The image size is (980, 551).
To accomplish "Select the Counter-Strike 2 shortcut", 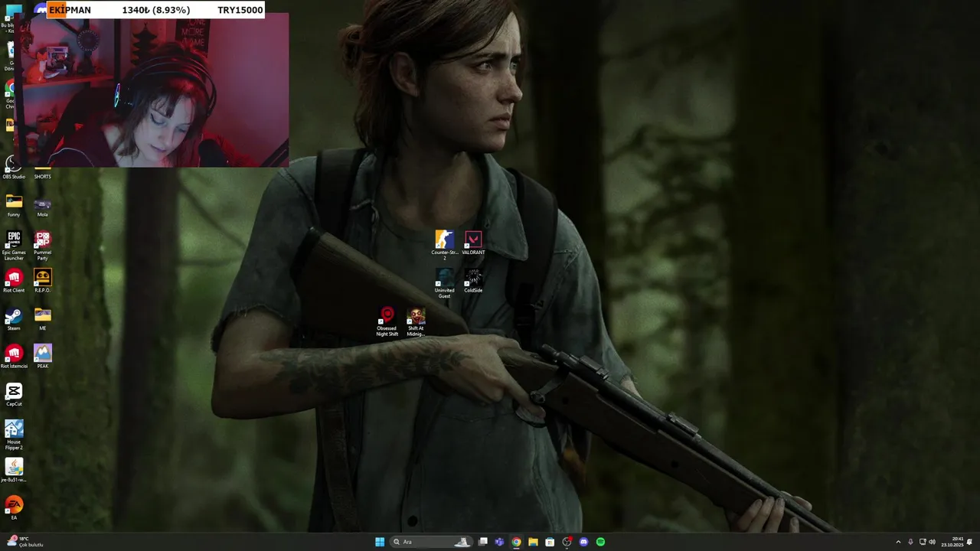I will 444,245.
